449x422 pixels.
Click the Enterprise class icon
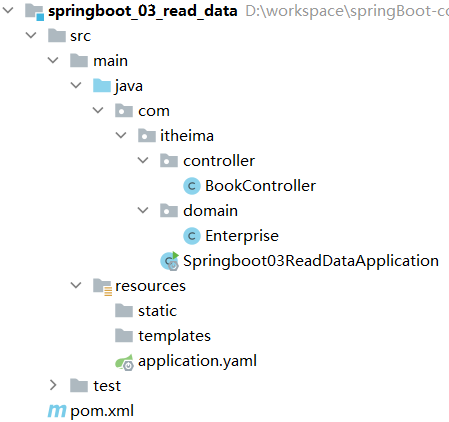(x=192, y=236)
